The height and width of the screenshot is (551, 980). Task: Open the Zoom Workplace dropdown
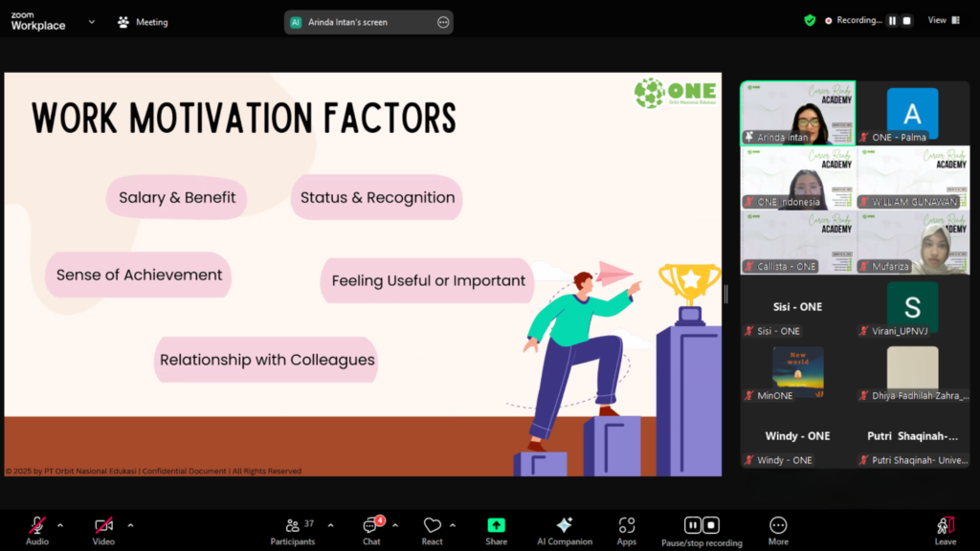click(x=92, y=22)
